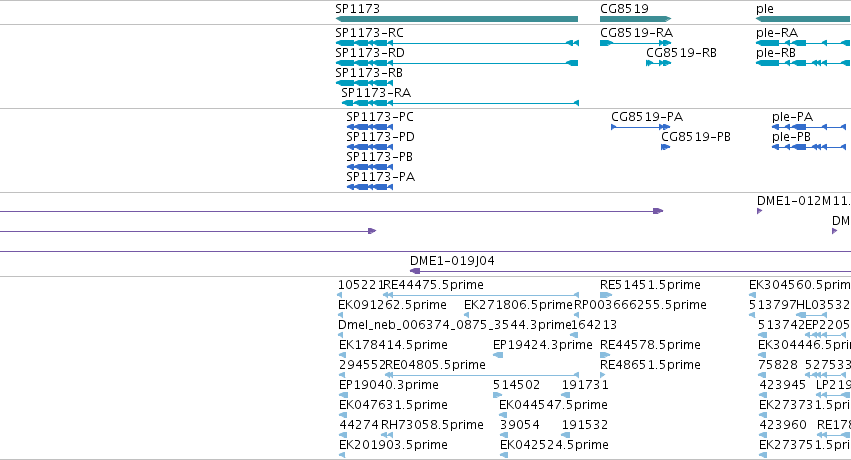The height and width of the screenshot is (460, 851).
Task: Click the RE51451.5prime EST glyph
Action: 606,295
